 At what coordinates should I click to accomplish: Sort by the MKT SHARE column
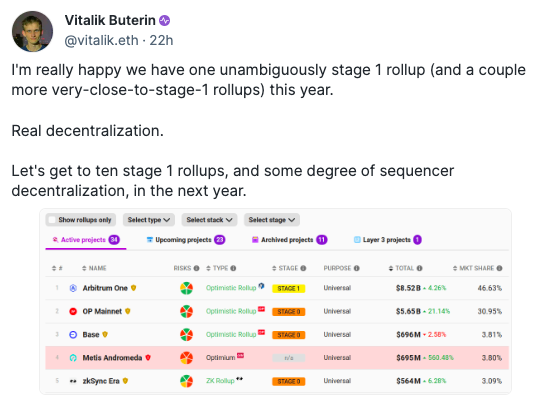click(478, 268)
